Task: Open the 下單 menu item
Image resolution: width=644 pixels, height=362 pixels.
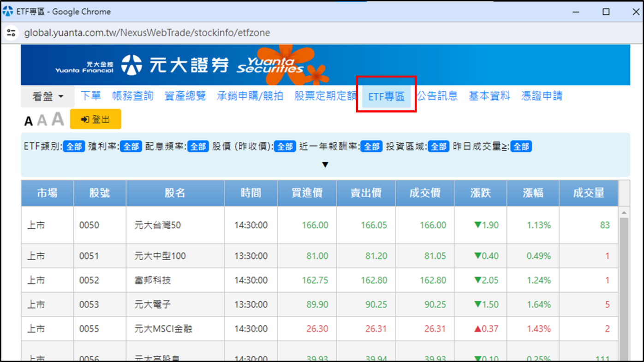Action: [91, 96]
